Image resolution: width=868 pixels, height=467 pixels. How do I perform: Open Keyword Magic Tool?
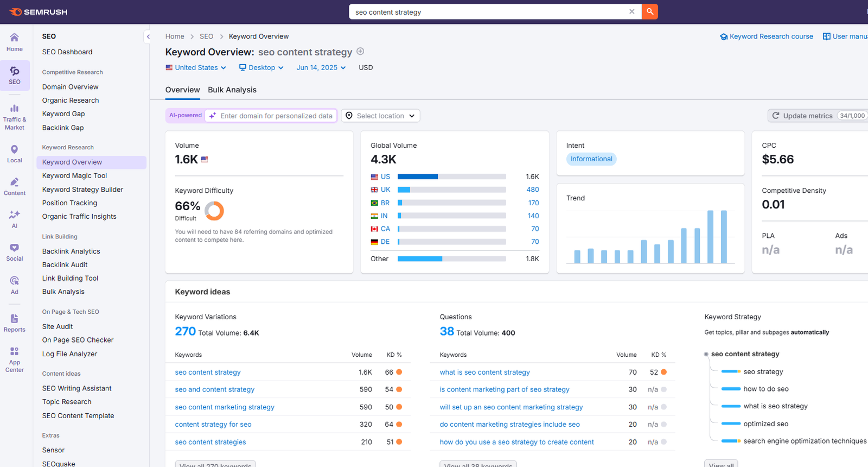(75, 176)
